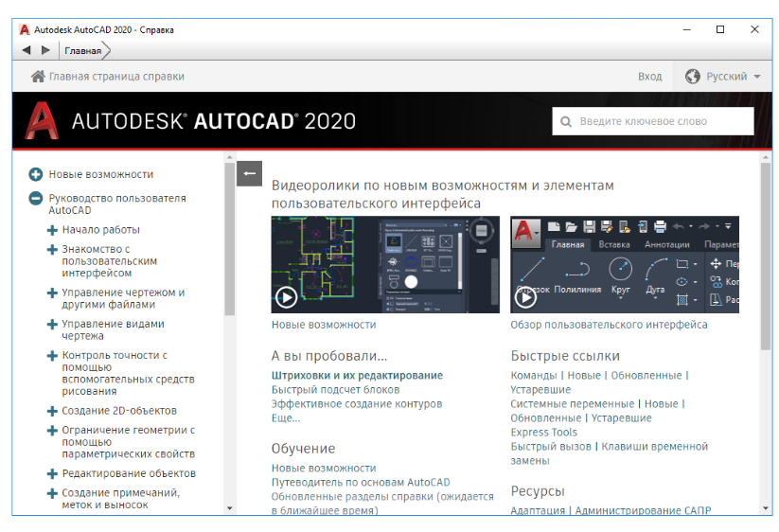The height and width of the screenshot is (532, 779).
Task: Click the globe language icon
Action: point(693,77)
